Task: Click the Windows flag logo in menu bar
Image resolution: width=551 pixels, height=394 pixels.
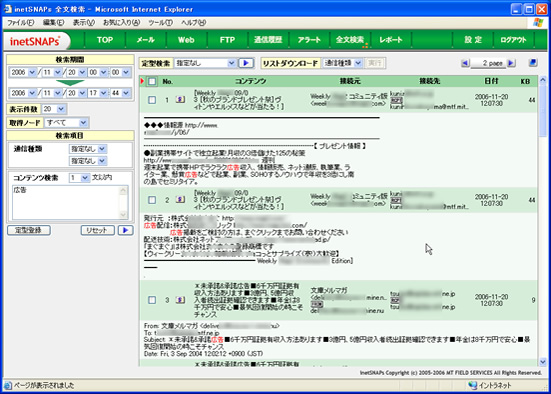Action: 538,22
